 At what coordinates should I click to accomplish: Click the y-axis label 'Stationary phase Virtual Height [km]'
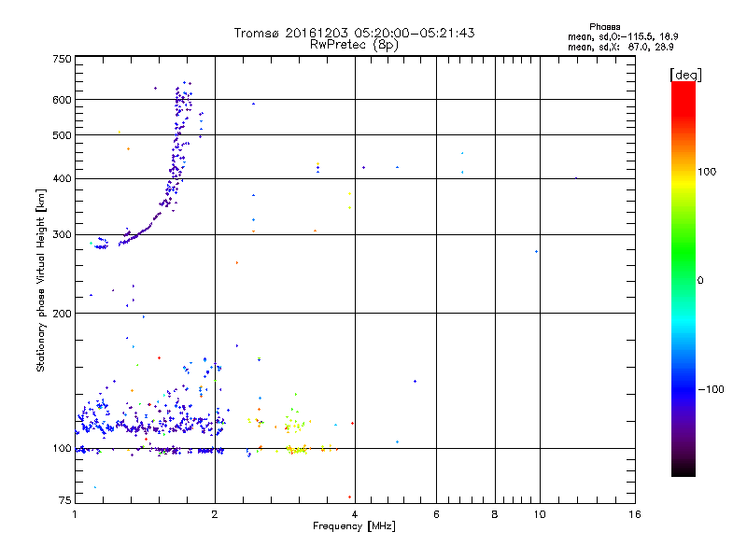pos(40,281)
